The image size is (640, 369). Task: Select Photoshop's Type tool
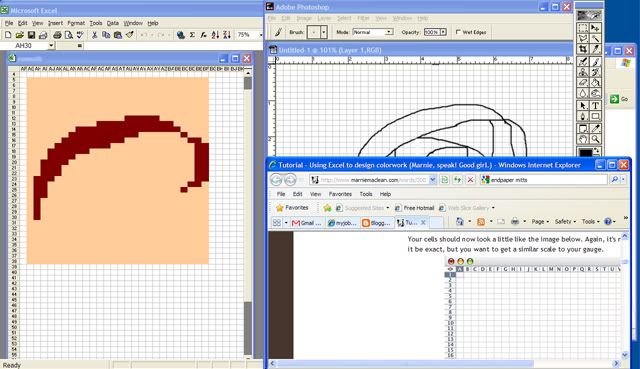(x=596, y=105)
